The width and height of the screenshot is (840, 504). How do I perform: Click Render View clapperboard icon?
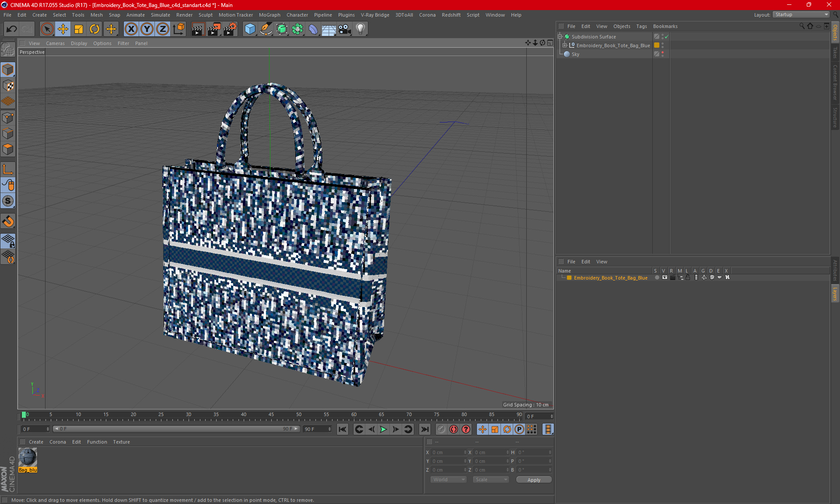coord(198,29)
